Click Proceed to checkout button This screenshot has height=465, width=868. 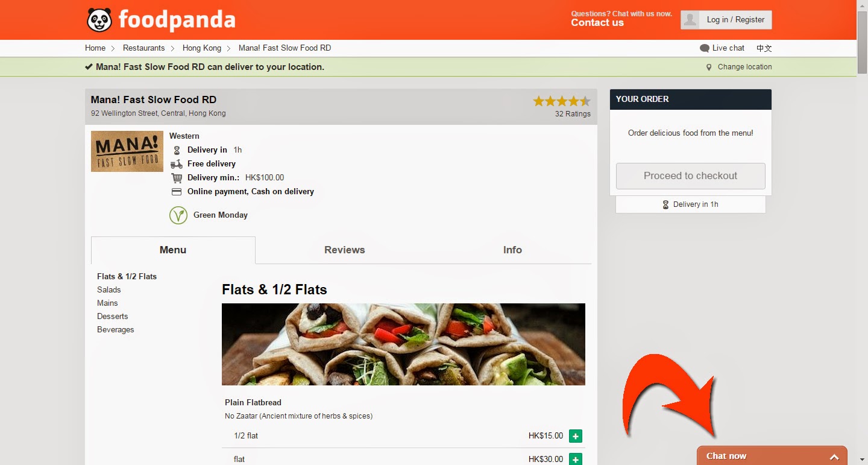click(x=691, y=176)
